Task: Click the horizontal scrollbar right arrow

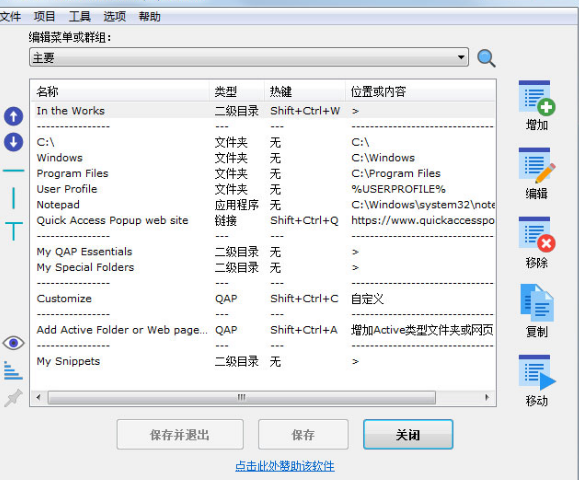Action: click(x=487, y=398)
